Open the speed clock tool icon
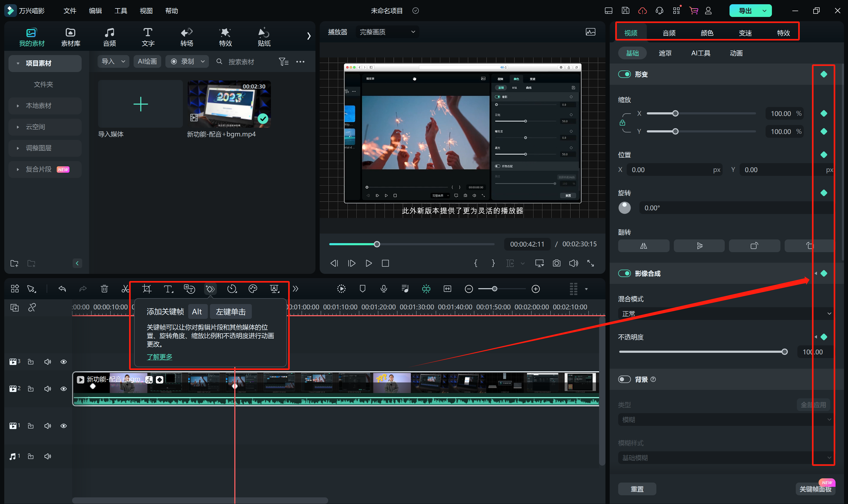Image resolution: width=848 pixels, height=504 pixels. (x=232, y=289)
